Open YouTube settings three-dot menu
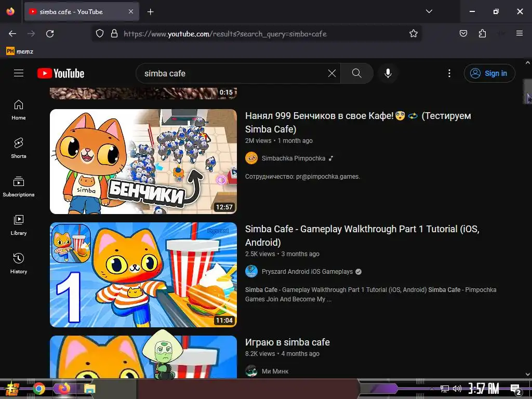 449,73
